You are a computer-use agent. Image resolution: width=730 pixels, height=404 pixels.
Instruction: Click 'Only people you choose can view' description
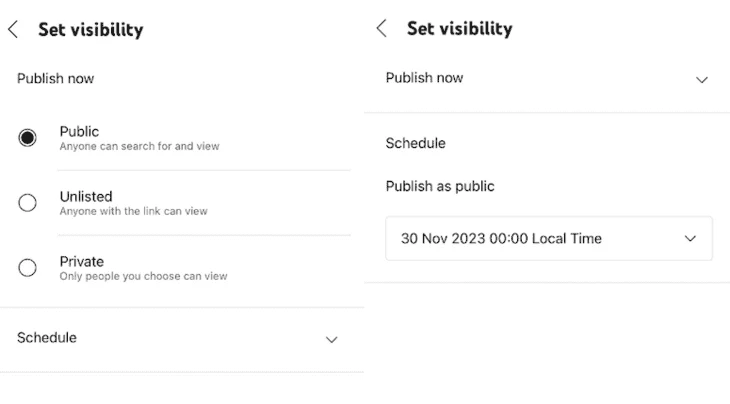pyautogui.click(x=143, y=276)
